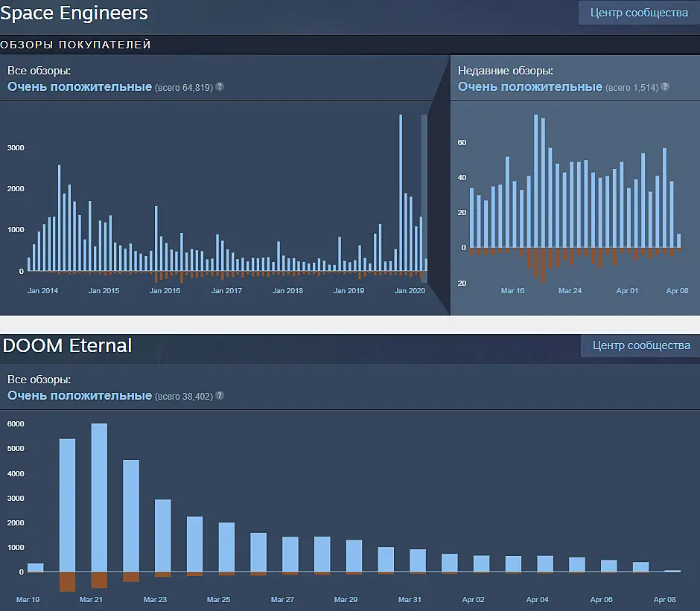The height and width of the screenshot is (611, 700).
Task: Click Apr 01 axis label in recent chart
Action: 627,290
